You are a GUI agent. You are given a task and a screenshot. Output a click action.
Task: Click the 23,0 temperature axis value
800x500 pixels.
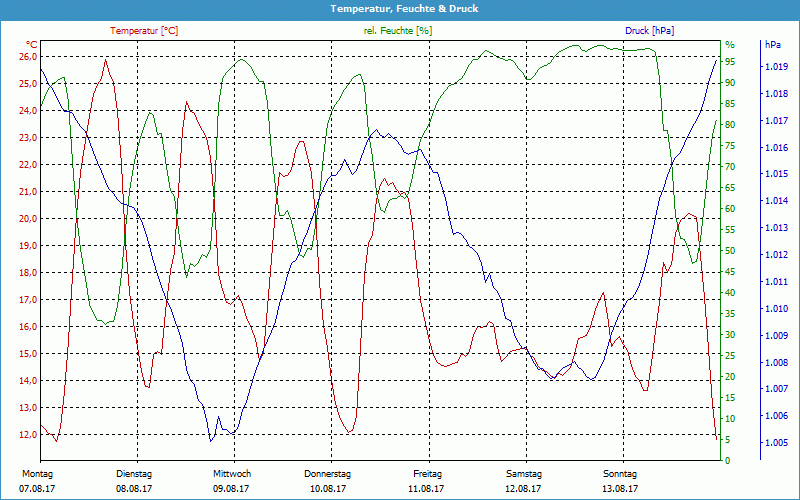tap(28, 138)
